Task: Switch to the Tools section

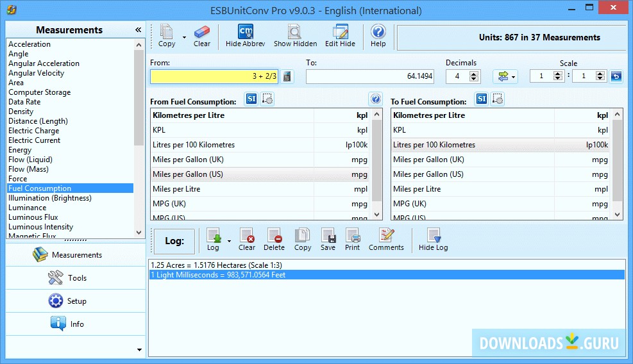Action: point(76,278)
